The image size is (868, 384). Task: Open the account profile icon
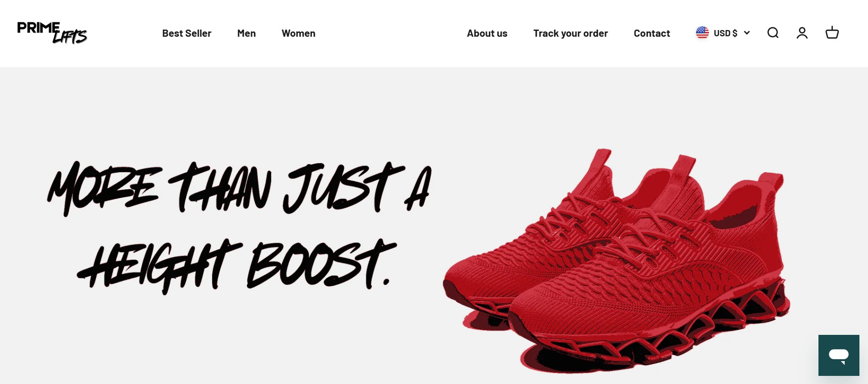[x=802, y=33]
